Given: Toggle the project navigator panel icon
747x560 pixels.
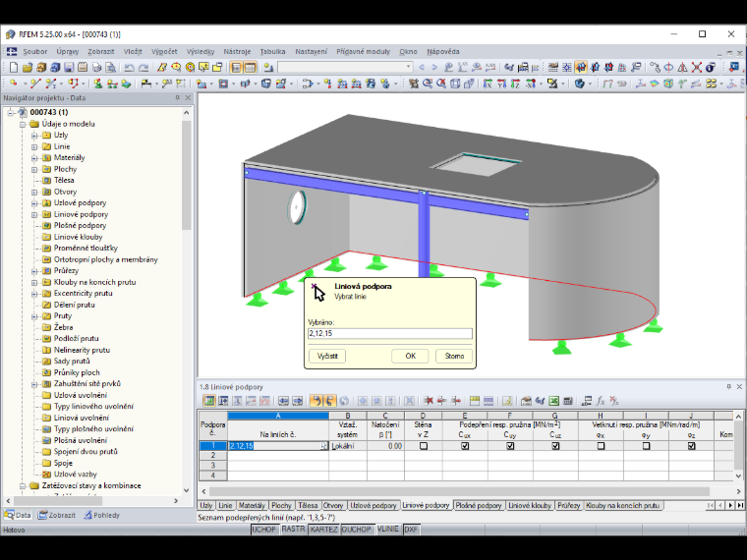Looking at the screenshot, I should click(x=236, y=67).
